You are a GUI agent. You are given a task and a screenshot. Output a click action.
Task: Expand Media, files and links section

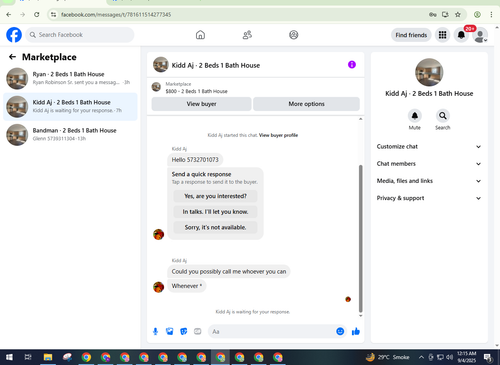429,181
